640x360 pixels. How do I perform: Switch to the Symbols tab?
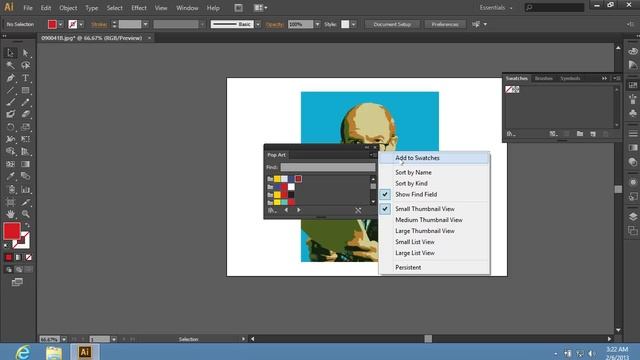pyautogui.click(x=570, y=78)
